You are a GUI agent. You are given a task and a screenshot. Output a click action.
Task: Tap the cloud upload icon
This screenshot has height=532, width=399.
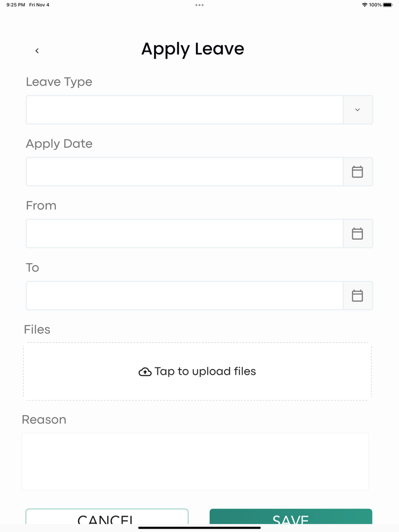(145, 372)
